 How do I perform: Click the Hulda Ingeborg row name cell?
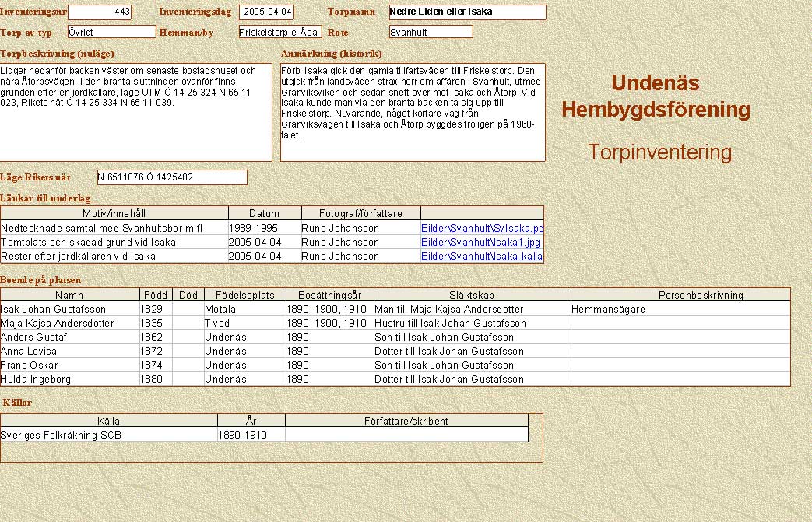click(70, 380)
